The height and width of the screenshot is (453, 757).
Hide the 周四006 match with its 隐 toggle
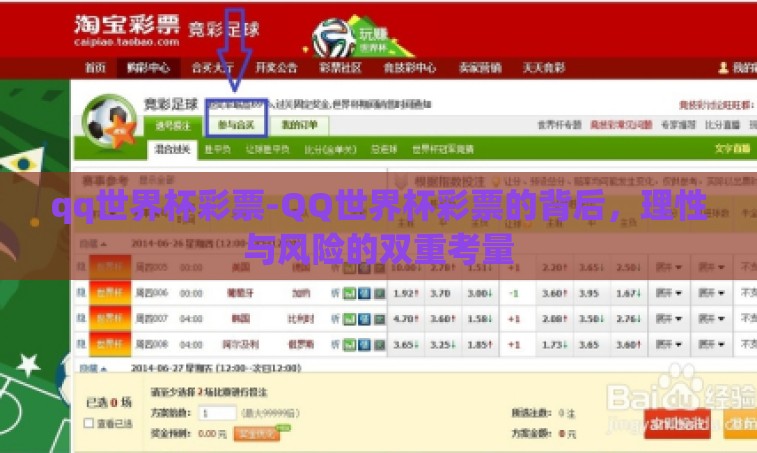point(81,293)
